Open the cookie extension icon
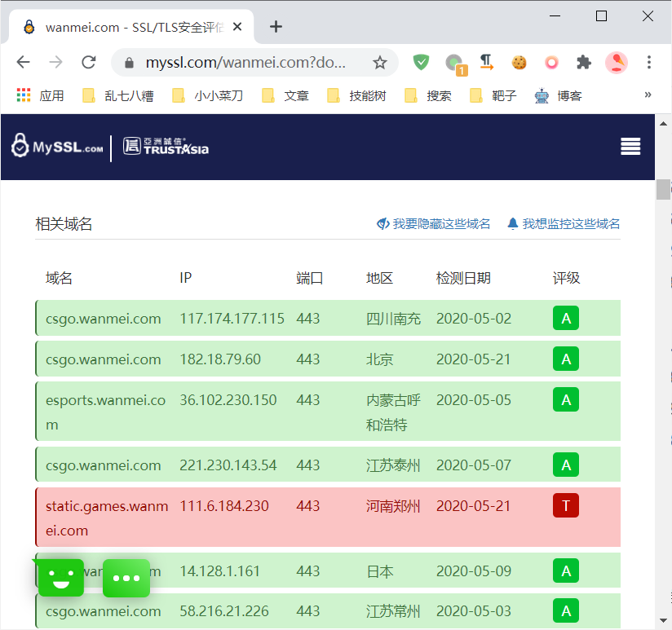Viewport: 672px width, 630px height. 519,63
